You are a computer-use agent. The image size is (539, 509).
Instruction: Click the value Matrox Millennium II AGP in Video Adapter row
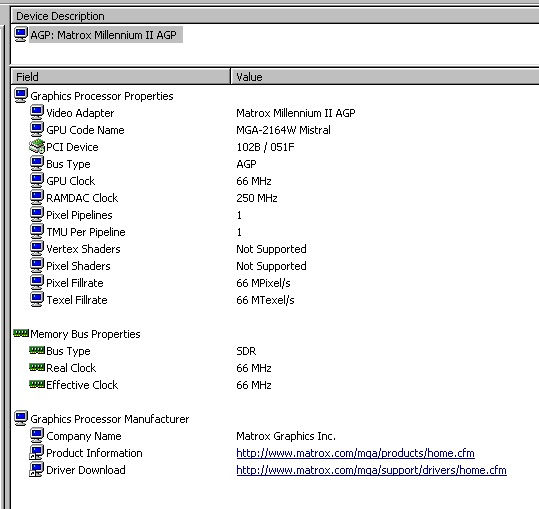click(x=296, y=113)
